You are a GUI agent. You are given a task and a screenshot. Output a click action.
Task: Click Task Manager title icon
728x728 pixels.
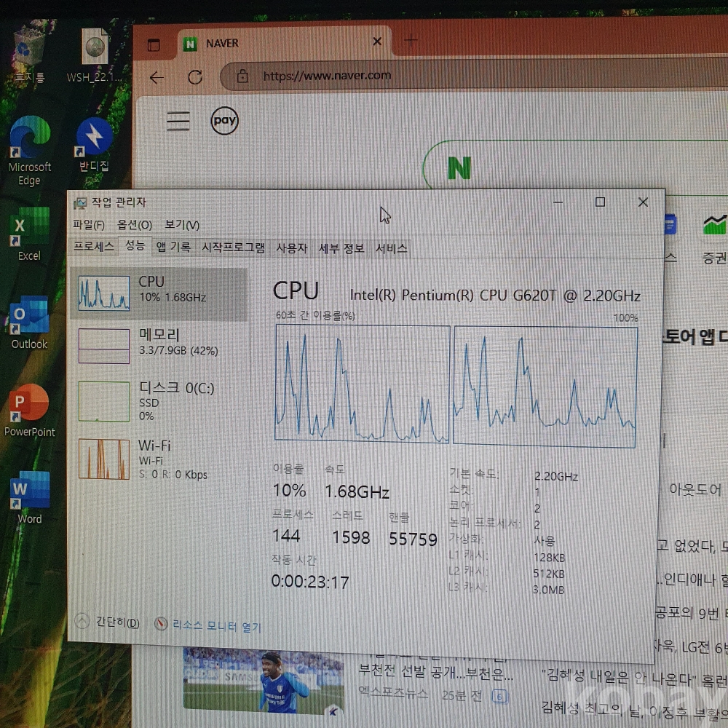(x=80, y=203)
